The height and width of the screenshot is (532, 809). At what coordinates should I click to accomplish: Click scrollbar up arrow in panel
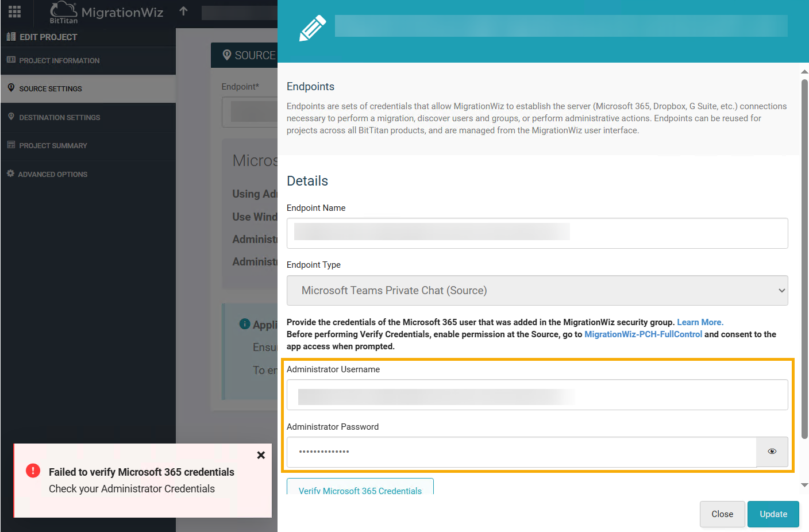pyautogui.click(x=804, y=72)
